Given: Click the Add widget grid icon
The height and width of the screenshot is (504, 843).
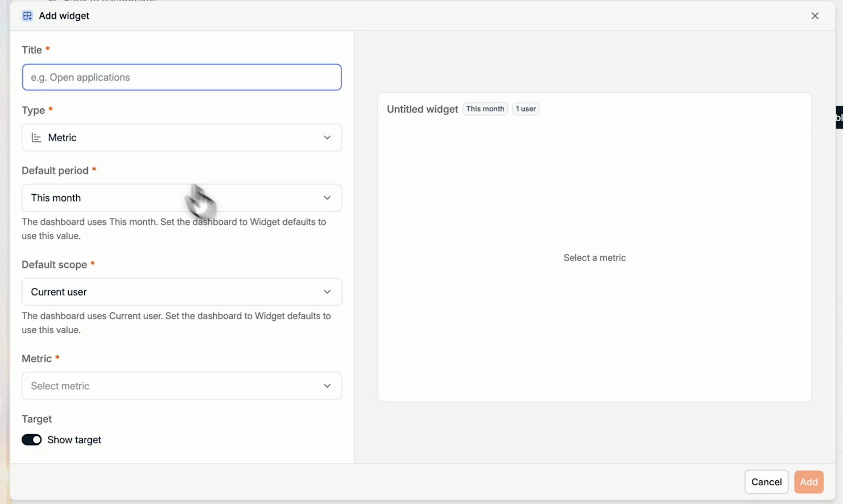Looking at the screenshot, I should [x=27, y=16].
